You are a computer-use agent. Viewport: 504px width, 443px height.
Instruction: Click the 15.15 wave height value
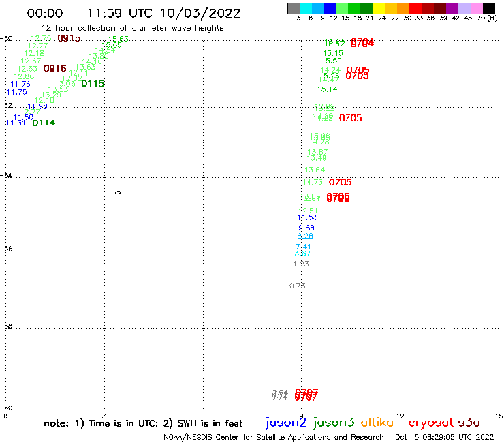pyautogui.click(x=333, y=53)
